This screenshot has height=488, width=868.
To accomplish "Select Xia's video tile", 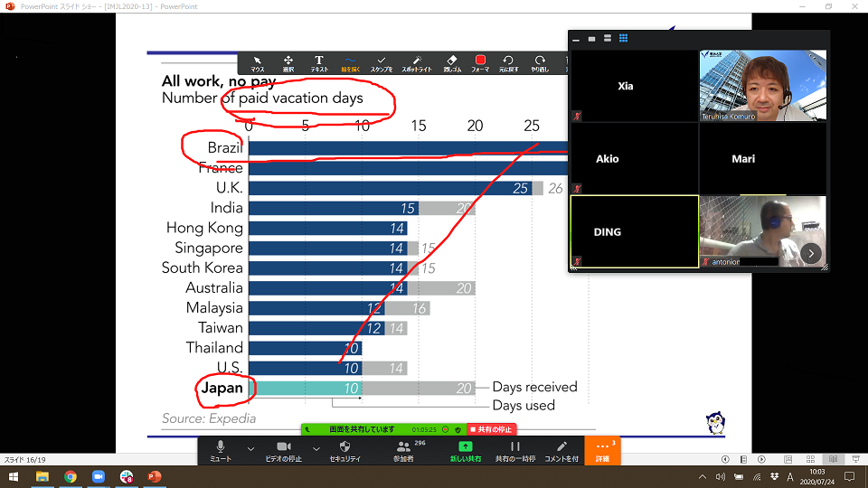I will click(x=635, y=86).
